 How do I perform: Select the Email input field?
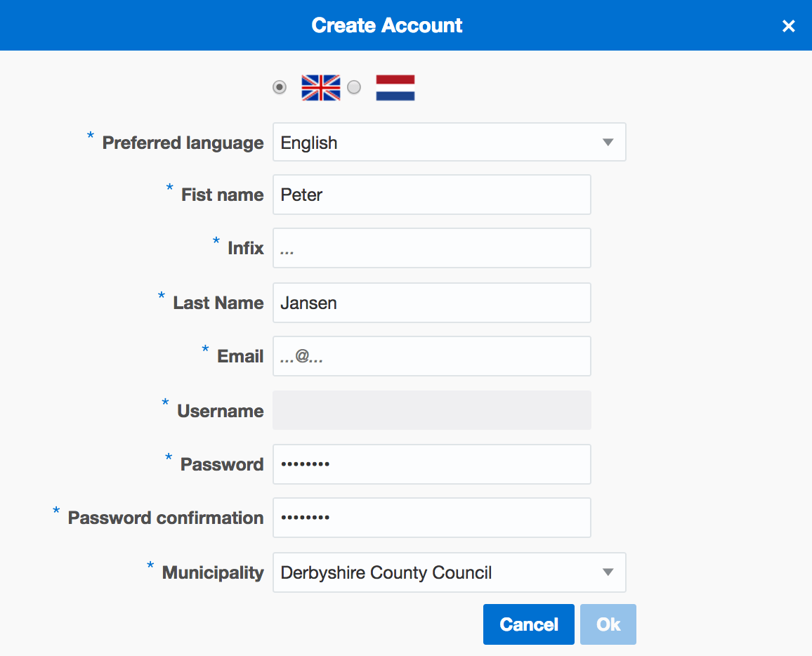point(431,356)
